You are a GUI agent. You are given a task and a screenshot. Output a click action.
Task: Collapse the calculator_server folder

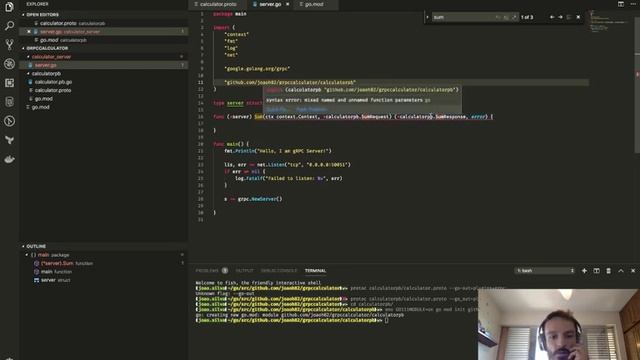point(28,57)
